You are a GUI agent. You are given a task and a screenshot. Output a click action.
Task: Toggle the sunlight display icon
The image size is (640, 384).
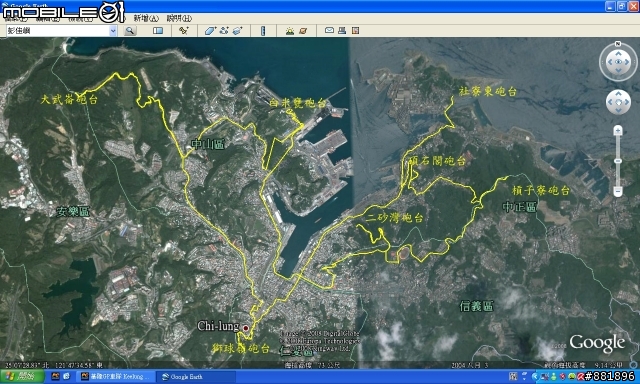click(290, 31)
